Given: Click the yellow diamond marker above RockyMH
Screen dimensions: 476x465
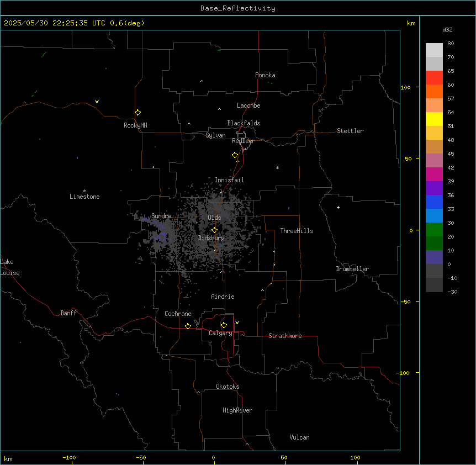Looking at the screenshot, I should (138, 112).
